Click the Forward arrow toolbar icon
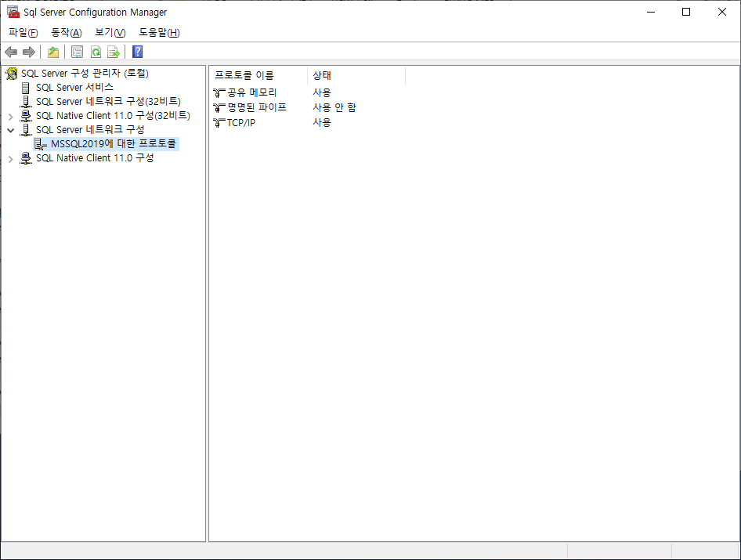The width and height of the screenshot is (741, 560). pos(29,52)
